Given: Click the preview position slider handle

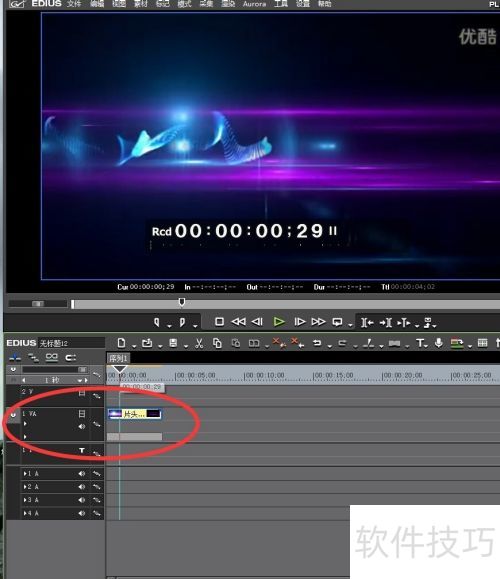Looking at the screenshot, I should (x=182, y=302).
